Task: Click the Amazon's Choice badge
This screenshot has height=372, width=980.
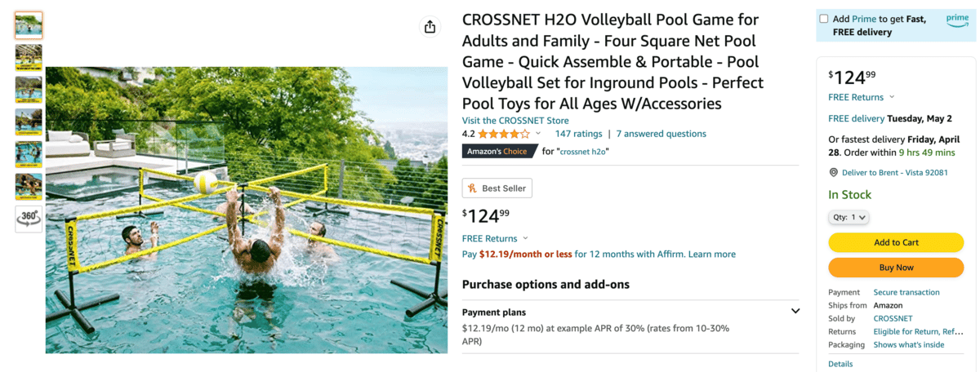Action: pyautogui.click(x=500, y=151)
